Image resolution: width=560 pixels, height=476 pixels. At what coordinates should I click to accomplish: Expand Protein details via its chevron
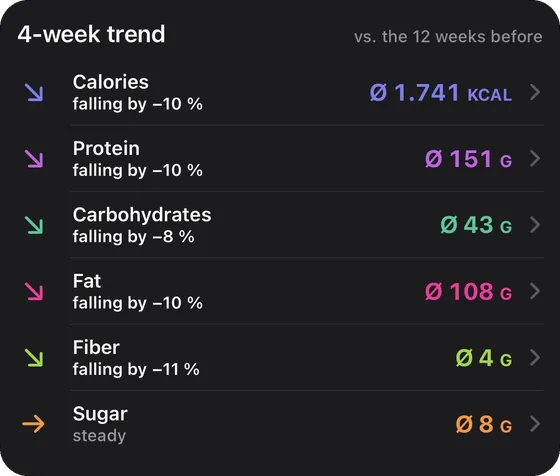(535, 159)
